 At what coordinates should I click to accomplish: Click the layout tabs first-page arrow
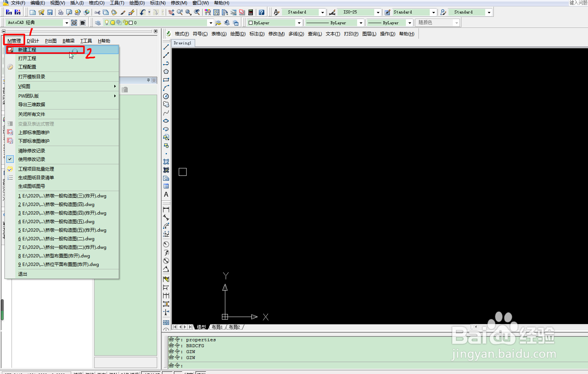tap(175, 327)
